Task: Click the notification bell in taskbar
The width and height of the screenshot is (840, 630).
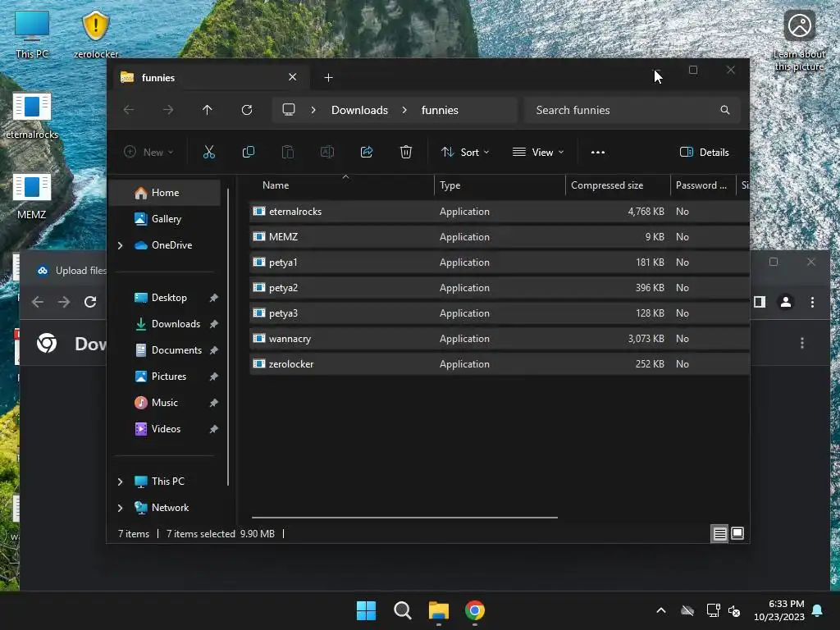Action: (818, 610)
